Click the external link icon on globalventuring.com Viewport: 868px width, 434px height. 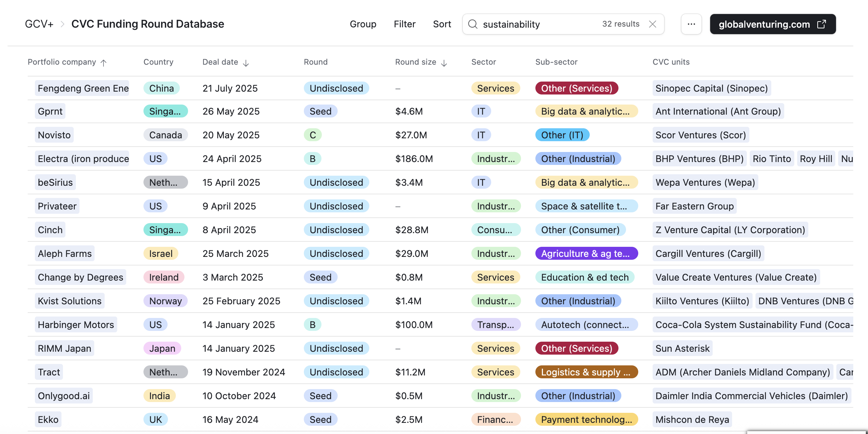click(x=822, y=24)
